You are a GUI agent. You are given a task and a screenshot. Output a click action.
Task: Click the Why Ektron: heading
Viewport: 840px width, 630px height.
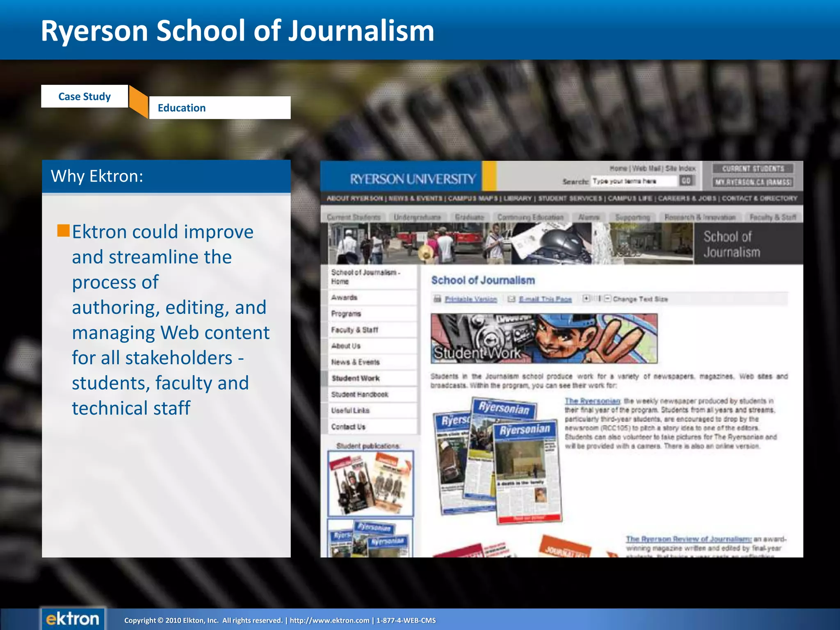pos(97,176)
